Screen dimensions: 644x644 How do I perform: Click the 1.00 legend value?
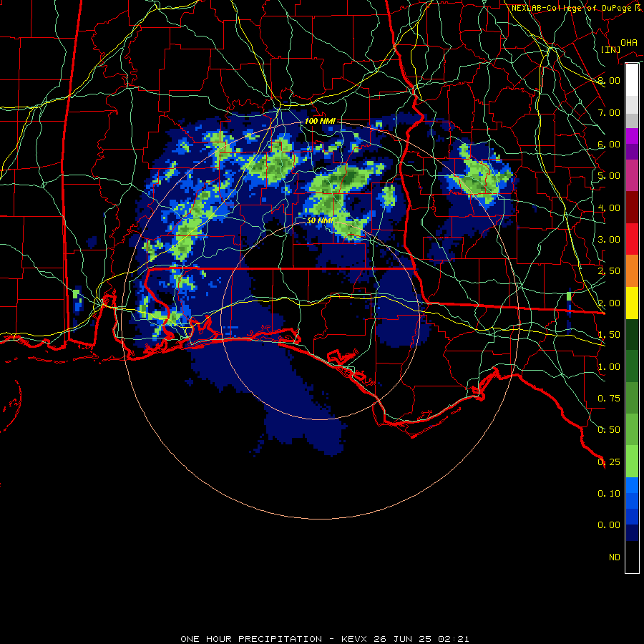609,367
